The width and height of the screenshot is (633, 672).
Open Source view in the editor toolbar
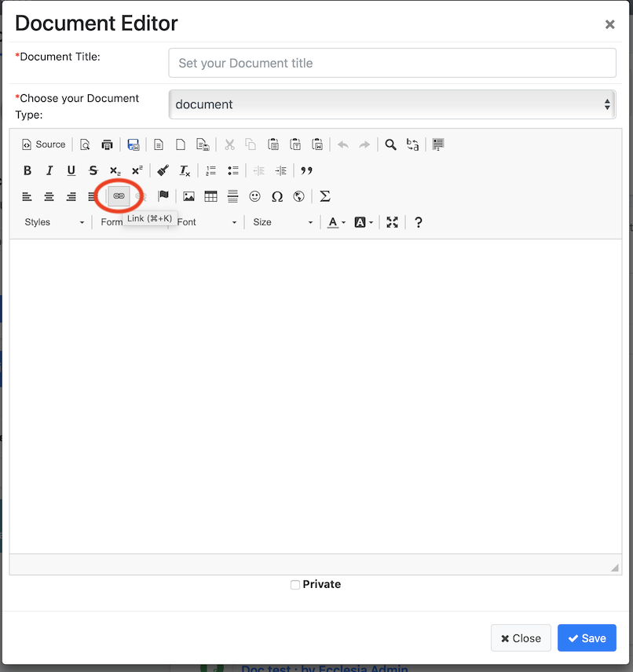tap(43, 144)
